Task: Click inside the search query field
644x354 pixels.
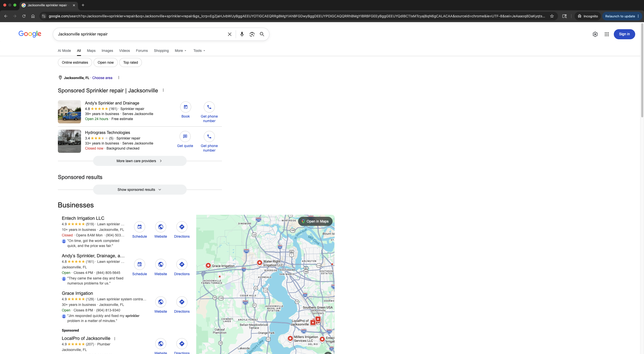Action: click(141, 34)
